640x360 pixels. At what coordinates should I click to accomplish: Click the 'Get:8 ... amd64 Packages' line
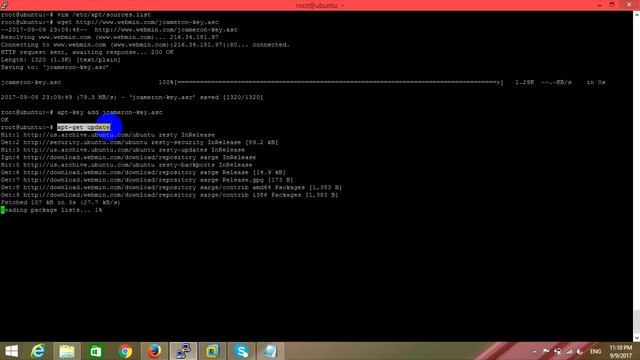pyautogui.click(x=171, y=187)
